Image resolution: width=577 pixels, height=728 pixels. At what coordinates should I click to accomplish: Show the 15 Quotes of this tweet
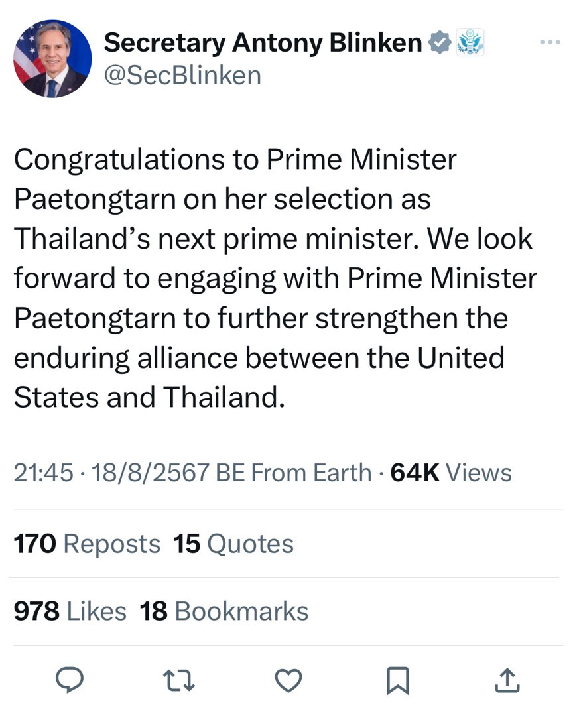pos(233,544)
